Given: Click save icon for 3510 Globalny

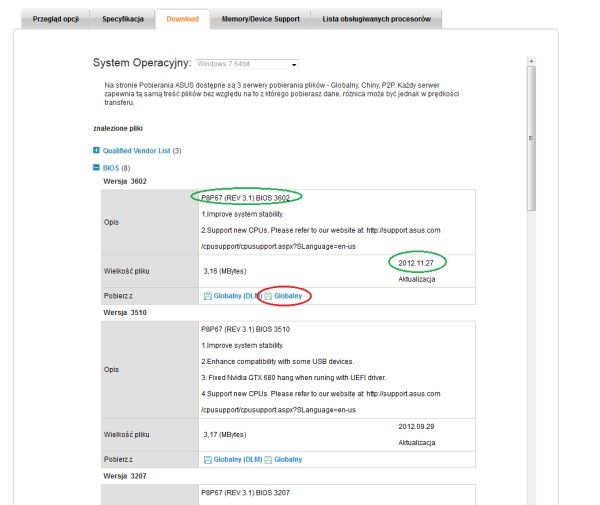Looking at the screenshot, I should (x=268, y=460).
